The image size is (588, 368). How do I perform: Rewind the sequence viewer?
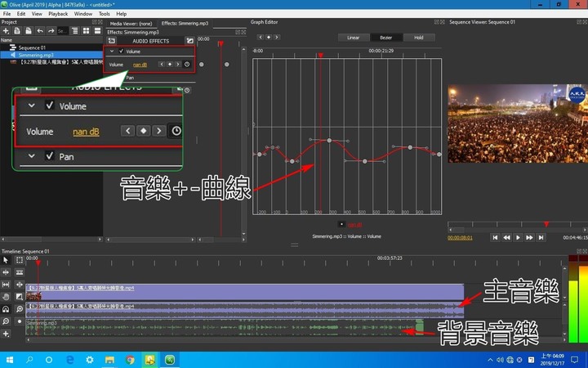[506, 237]
